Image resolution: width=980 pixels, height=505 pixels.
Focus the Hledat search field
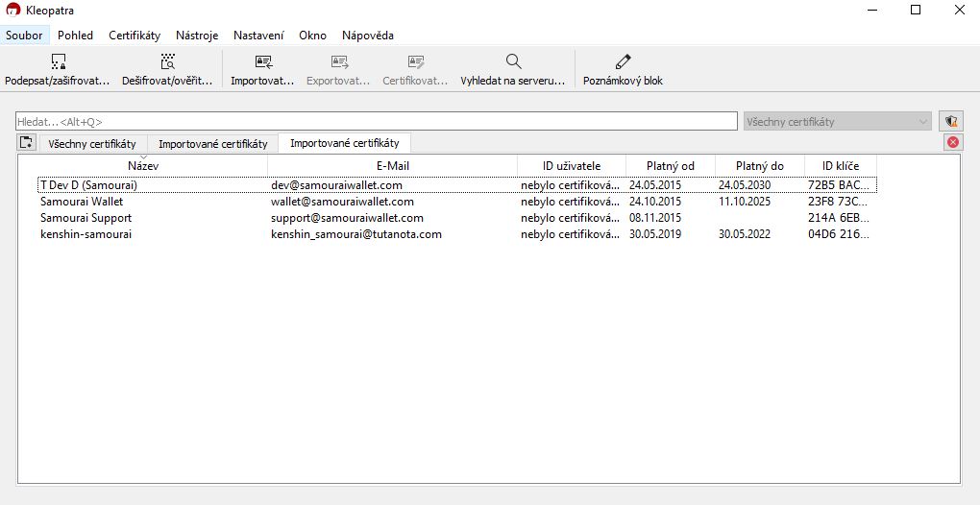pyautogui.click(x=377, y=122)
